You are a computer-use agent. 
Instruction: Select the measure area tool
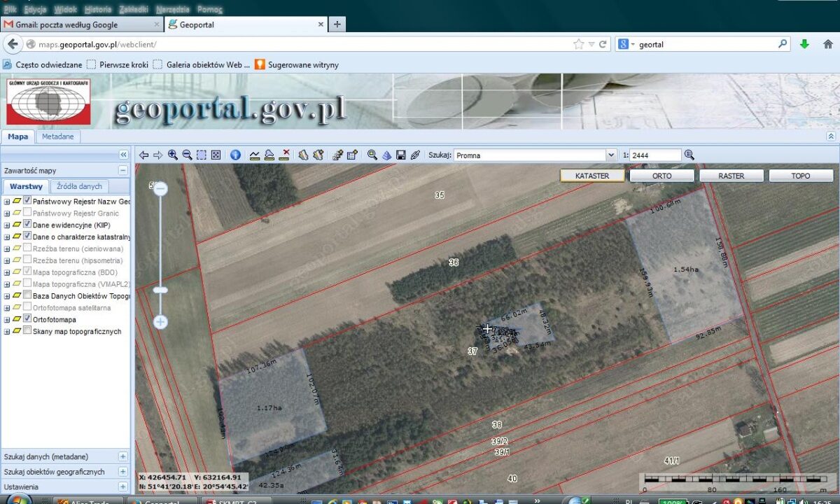(x=269, y=155)
